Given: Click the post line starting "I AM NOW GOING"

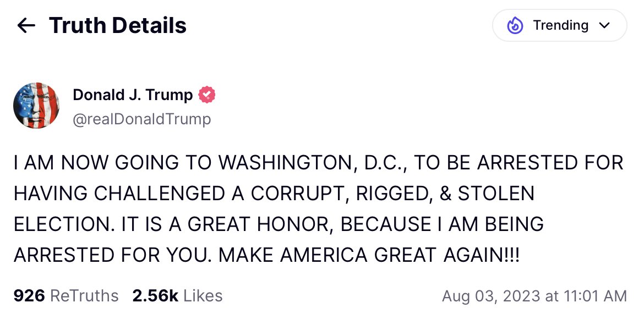Looking at the screenshot, I should (318, 163).
